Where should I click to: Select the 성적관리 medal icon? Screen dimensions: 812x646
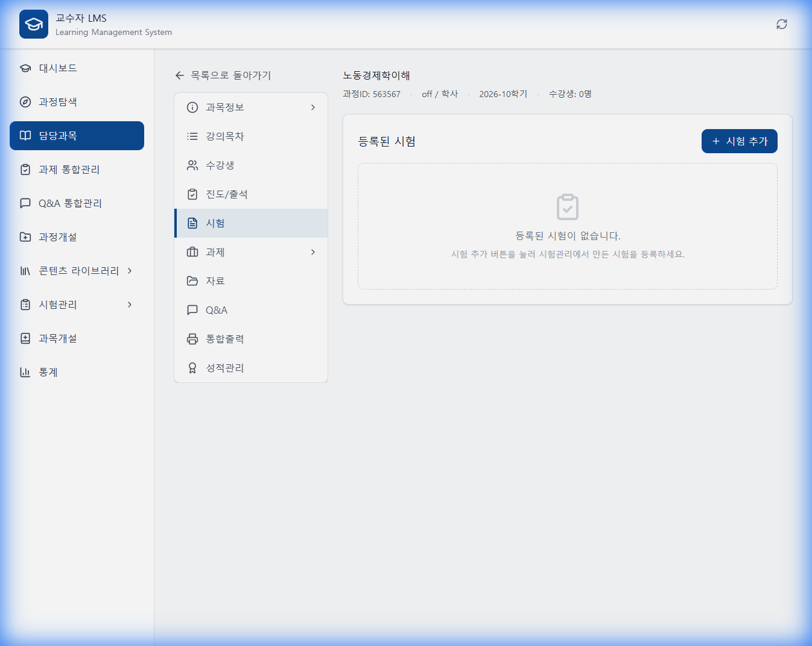pos(192,367)
